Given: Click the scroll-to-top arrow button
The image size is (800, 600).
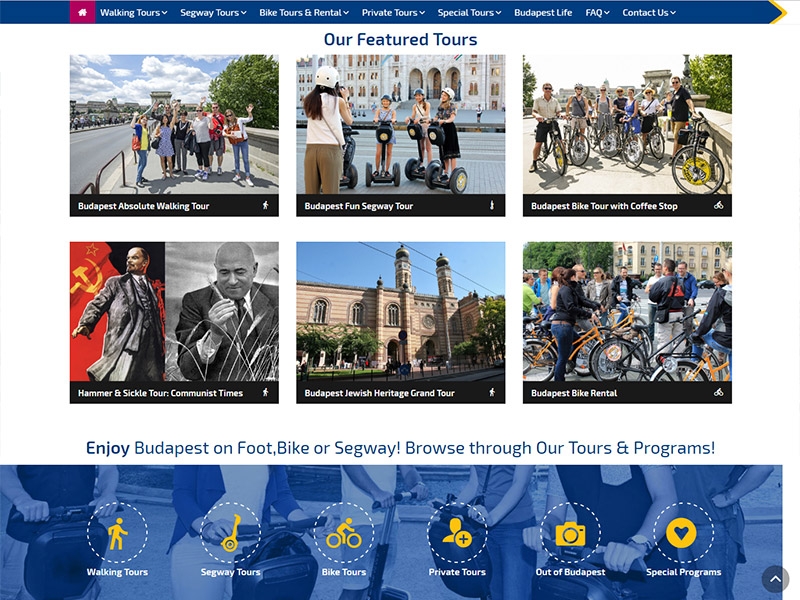Looking at the screenshot, I should pos(776,579).
